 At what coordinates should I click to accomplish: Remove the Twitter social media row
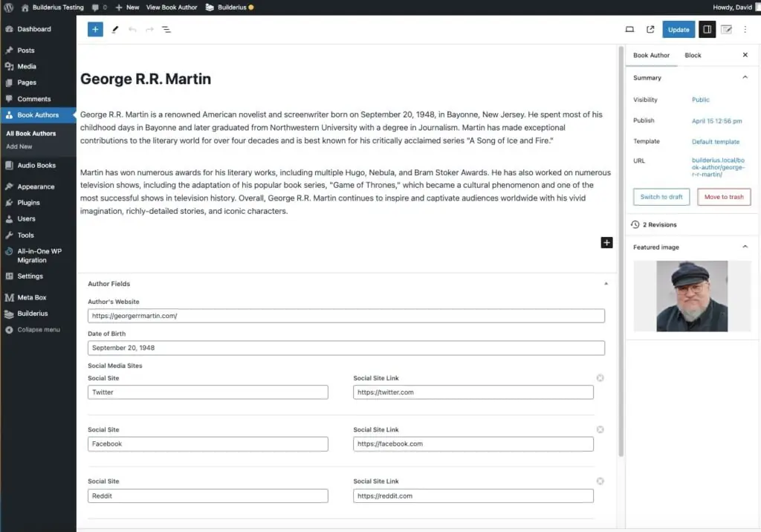pyautogui.click(x=600, y=377)
